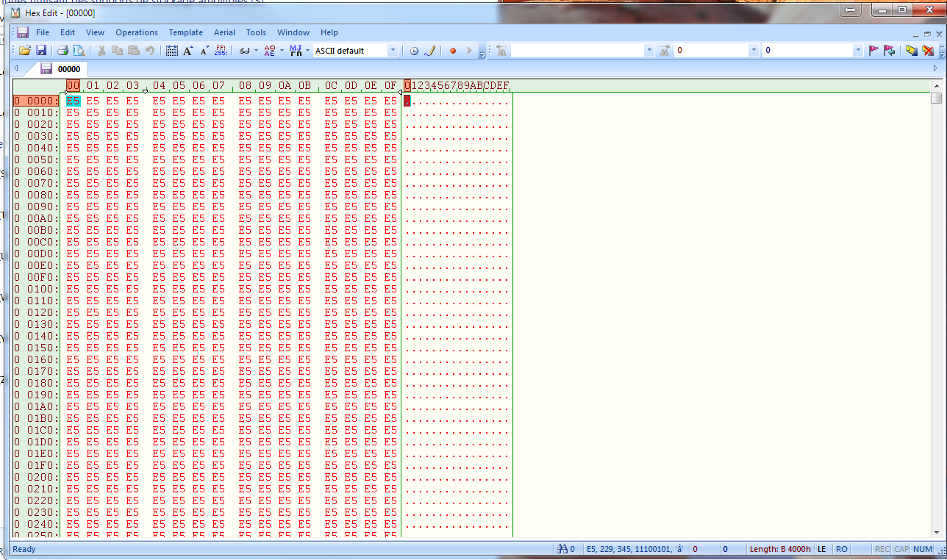Open the Edit menu
The image size is (947, 560).
[68, 32]
